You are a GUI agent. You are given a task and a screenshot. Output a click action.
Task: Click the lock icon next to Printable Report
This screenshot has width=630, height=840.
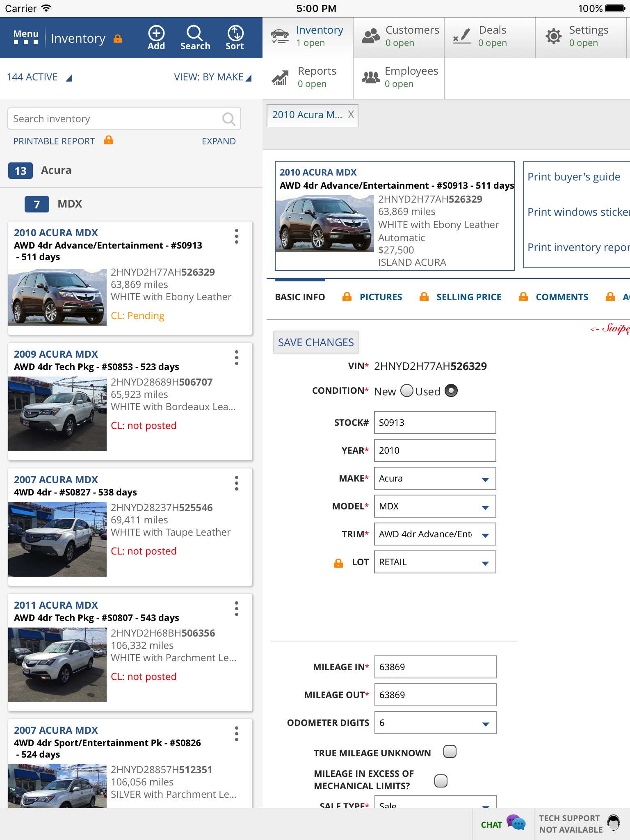(109, 140)
